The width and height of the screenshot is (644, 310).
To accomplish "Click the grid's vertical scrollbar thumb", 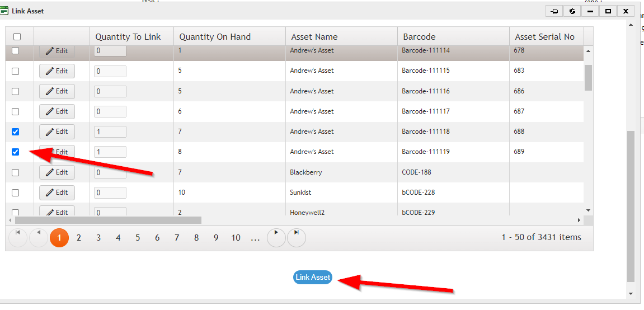I will click(x=588, y=78).
